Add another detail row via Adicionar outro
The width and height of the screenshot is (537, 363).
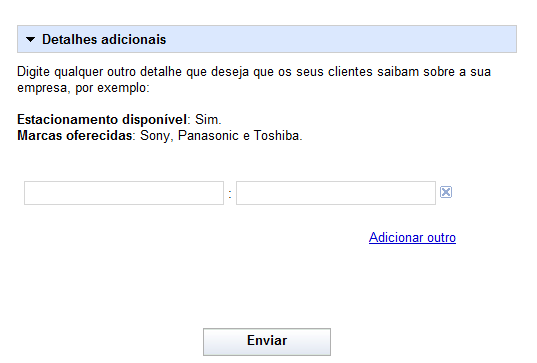pyautogui.click(x=412, y=237)
